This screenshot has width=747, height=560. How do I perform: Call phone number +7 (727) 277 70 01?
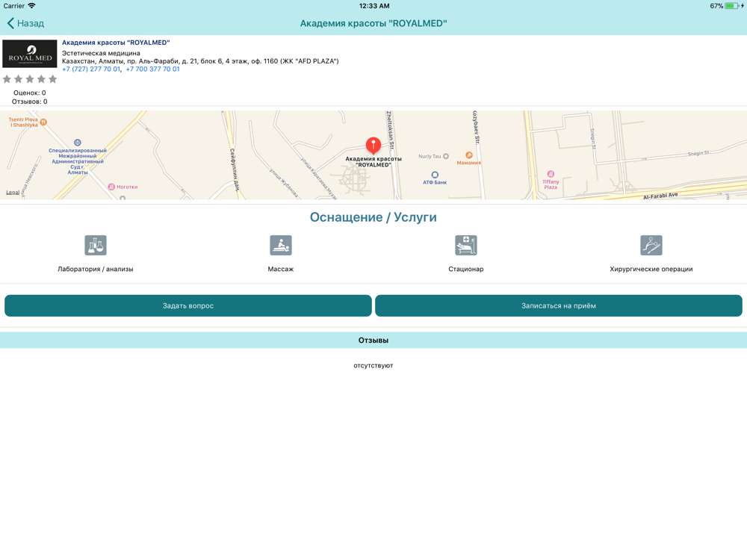(x=91, y=69)
